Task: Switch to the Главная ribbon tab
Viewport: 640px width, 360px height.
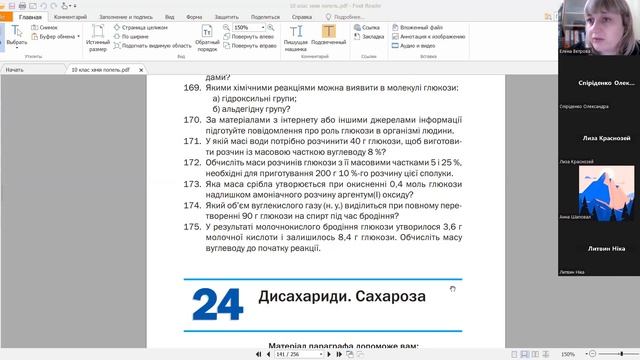Action: 30,17
